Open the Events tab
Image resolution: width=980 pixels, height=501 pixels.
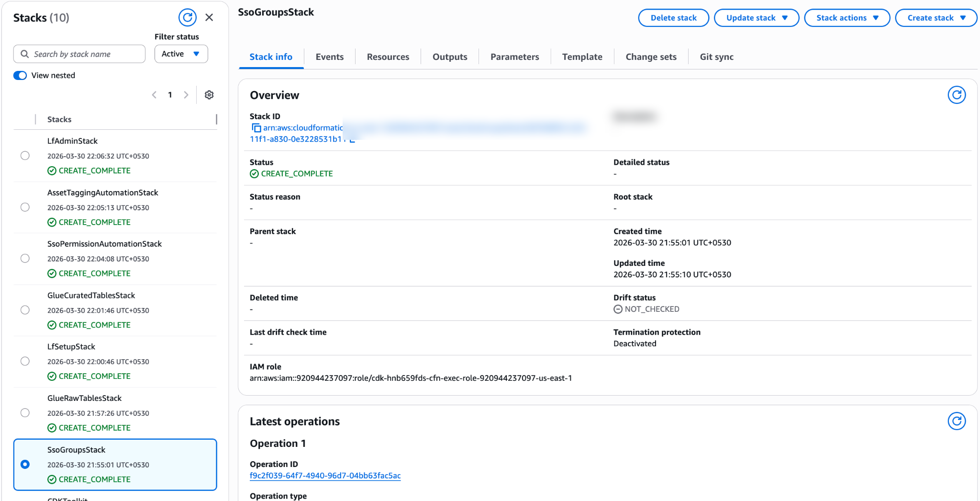coord(330,57)
